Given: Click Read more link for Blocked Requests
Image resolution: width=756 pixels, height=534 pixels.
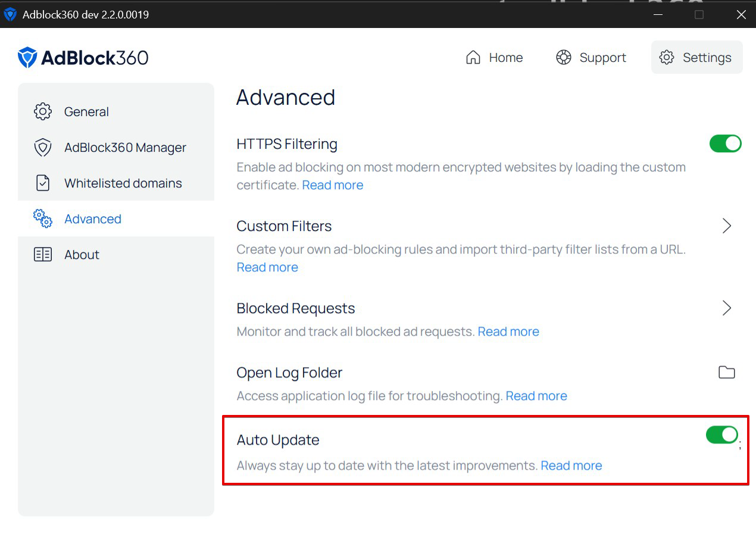Looking at the screenshot, I should tap(508, 332).
